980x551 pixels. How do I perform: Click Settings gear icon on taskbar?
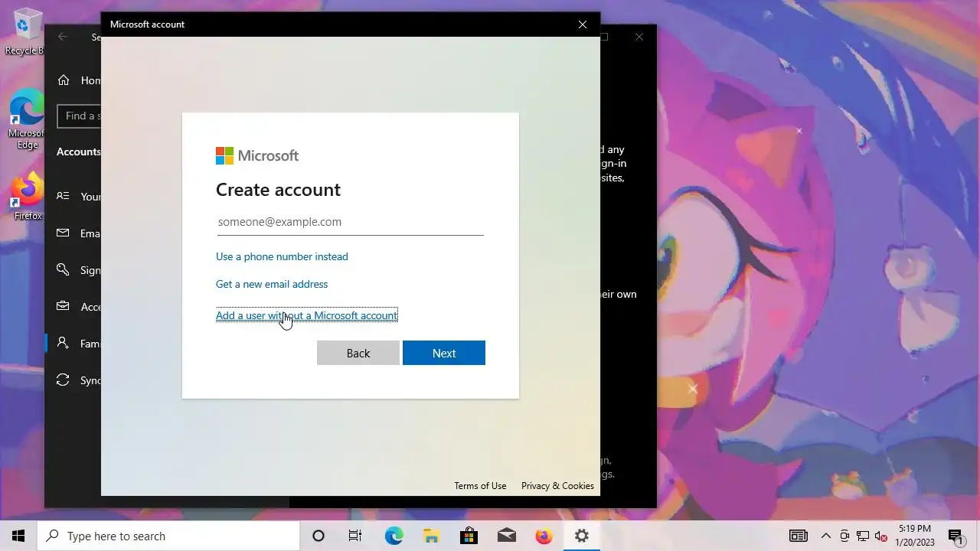(x=582, y=536)
